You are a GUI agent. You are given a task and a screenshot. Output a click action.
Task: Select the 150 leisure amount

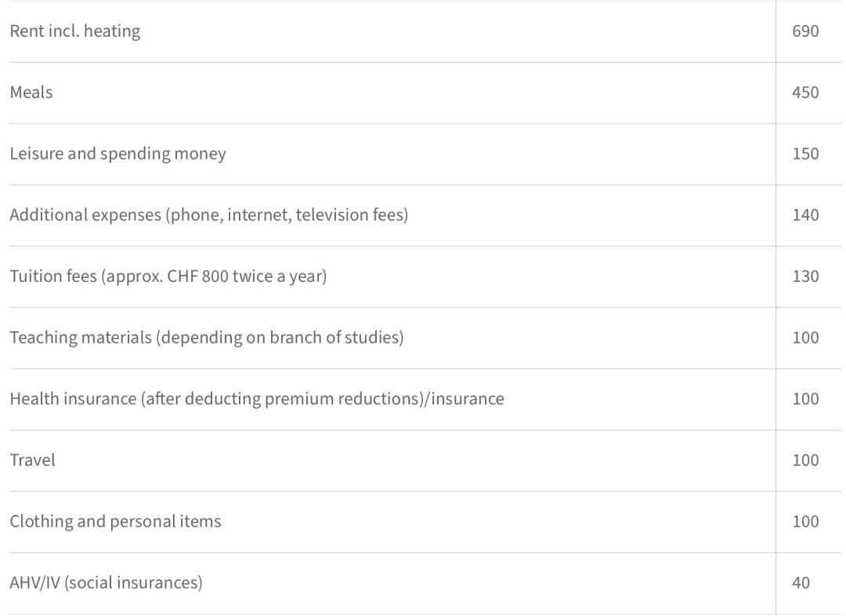pos(805,153)
